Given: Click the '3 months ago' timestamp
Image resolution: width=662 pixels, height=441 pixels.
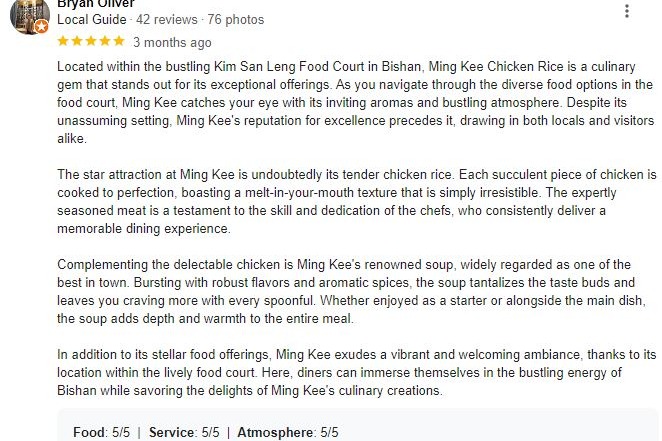Looking at the screenshot, I should coord(172,42).
